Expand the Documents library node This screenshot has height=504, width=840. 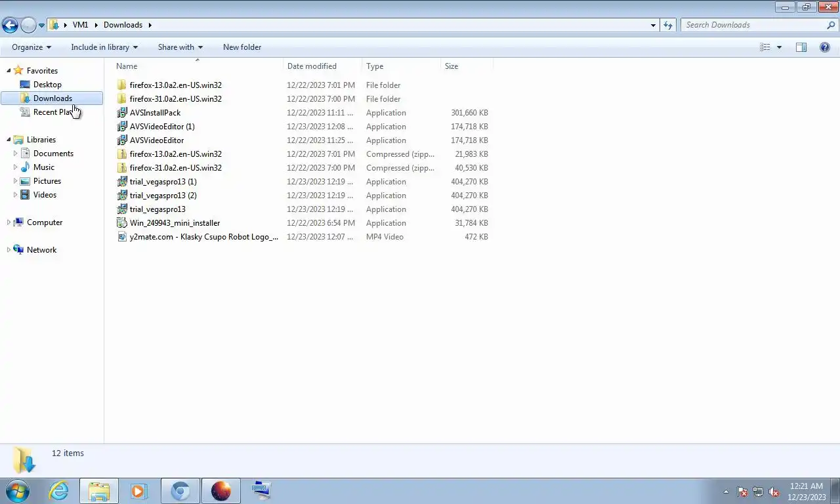[x=15, y=154]
